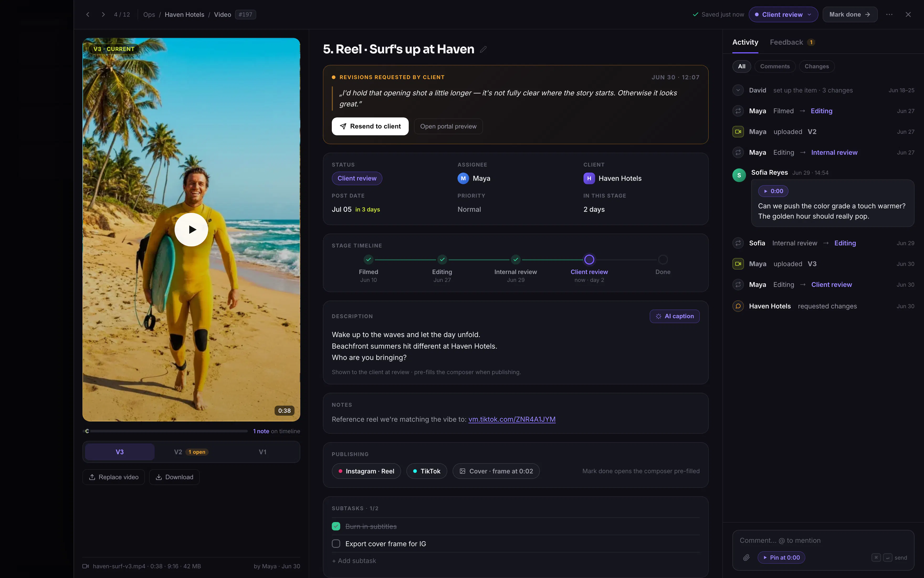Open portal preview
This screenshot has width=924, height=578.
pyautogui.click(x=448, y=126)
